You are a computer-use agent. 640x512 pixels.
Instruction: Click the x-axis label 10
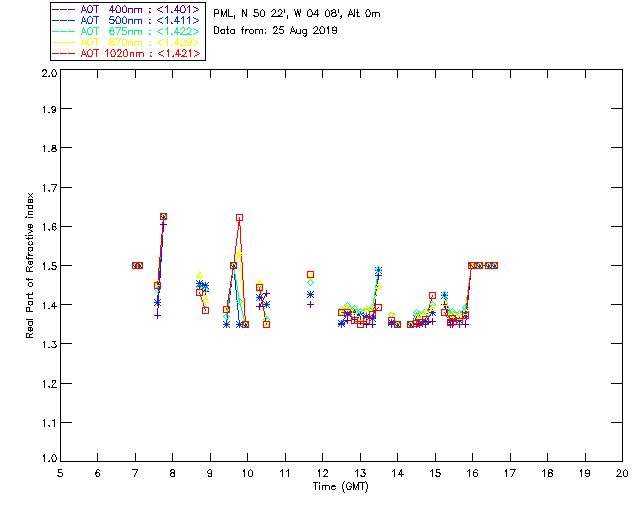[247, 473]
